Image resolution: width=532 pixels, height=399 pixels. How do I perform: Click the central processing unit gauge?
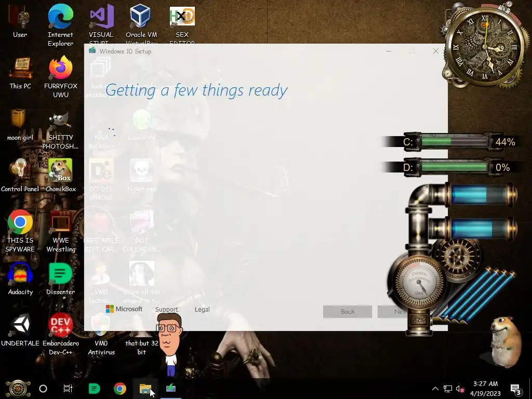point(418,283)
